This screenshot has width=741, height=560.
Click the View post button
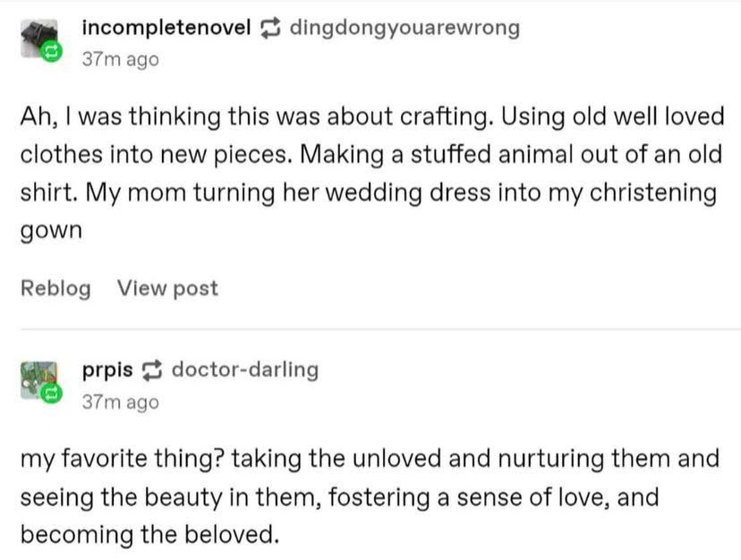[167, 288]
